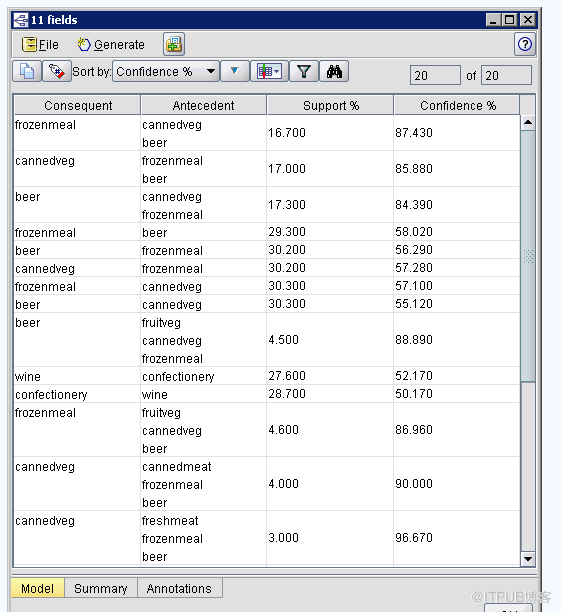Click the scrollbar down arrow

(x=528, y=559)
